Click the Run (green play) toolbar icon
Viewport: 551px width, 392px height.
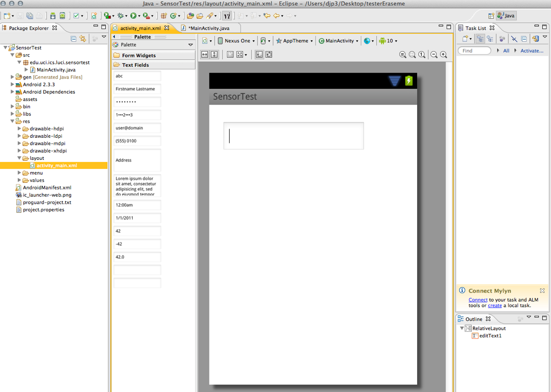133,16
